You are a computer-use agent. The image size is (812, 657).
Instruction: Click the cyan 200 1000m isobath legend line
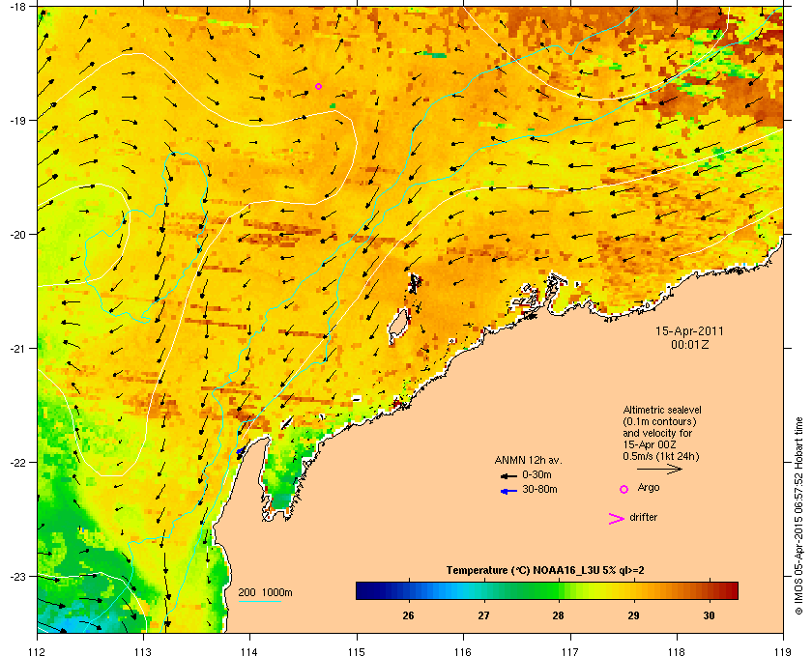(x=259, y=601)
